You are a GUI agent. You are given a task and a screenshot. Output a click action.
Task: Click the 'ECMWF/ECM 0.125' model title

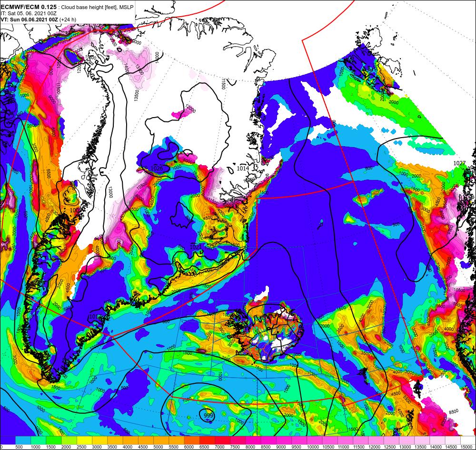coord(29,7)
